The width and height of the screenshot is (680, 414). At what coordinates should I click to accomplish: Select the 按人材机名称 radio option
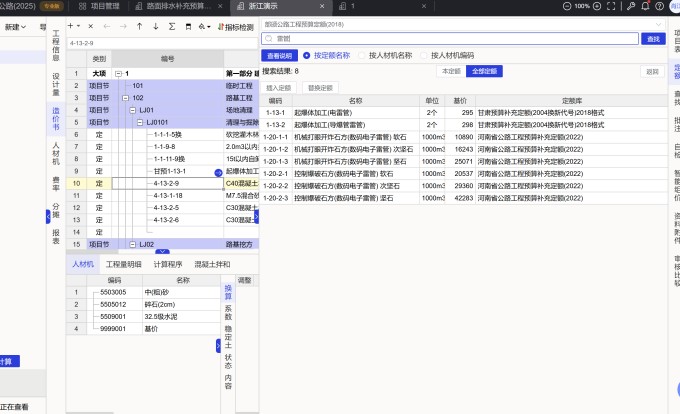[360, 56]
